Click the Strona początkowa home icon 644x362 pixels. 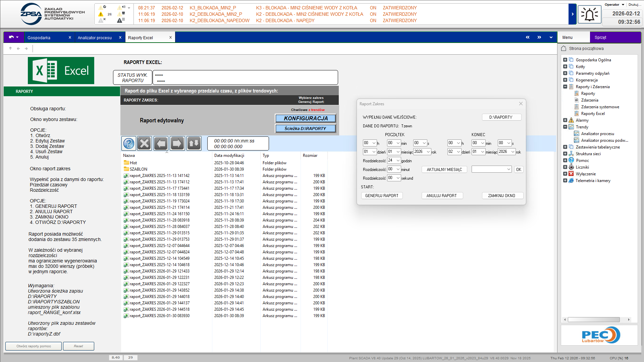(563, 48)
